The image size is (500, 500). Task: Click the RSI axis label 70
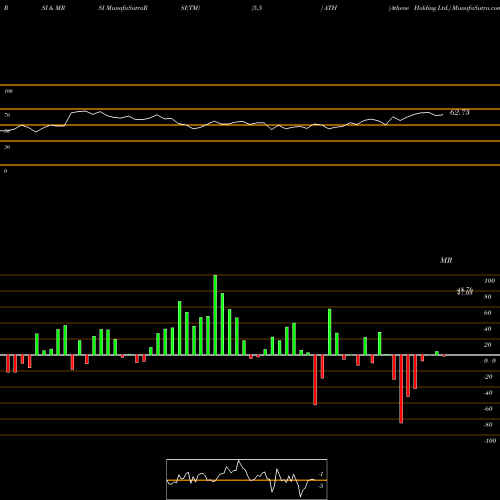[x=7, y=115]
